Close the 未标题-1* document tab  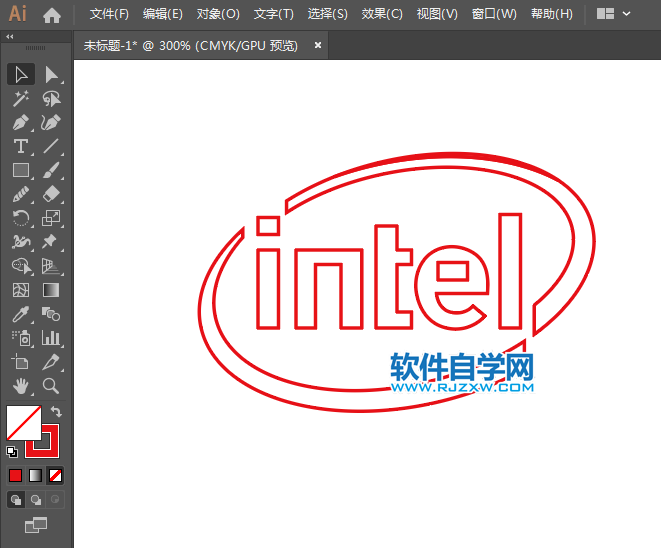(318, 45)
